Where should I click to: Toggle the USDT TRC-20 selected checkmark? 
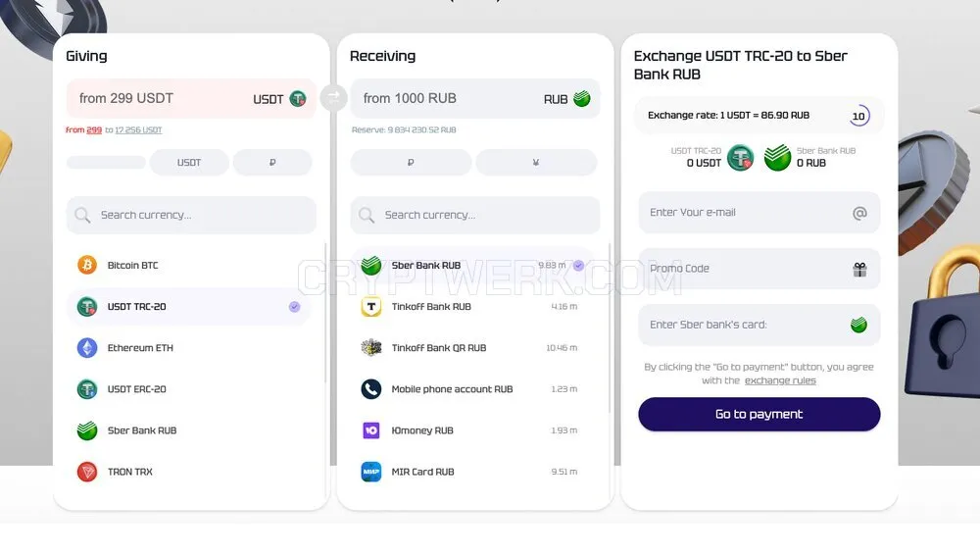tap(294, 307)
